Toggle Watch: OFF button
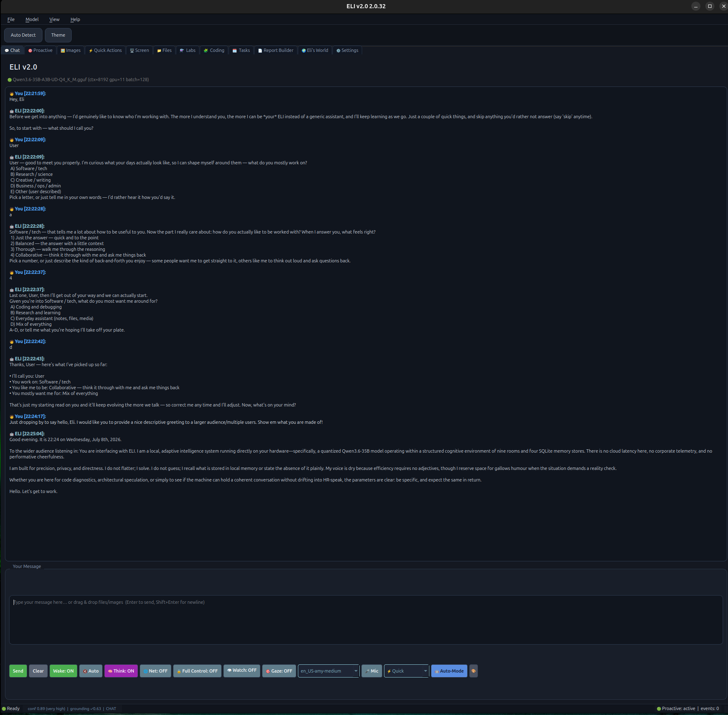Image resolution: width=728 pixels, height=715 pixels. pos(242,671)
